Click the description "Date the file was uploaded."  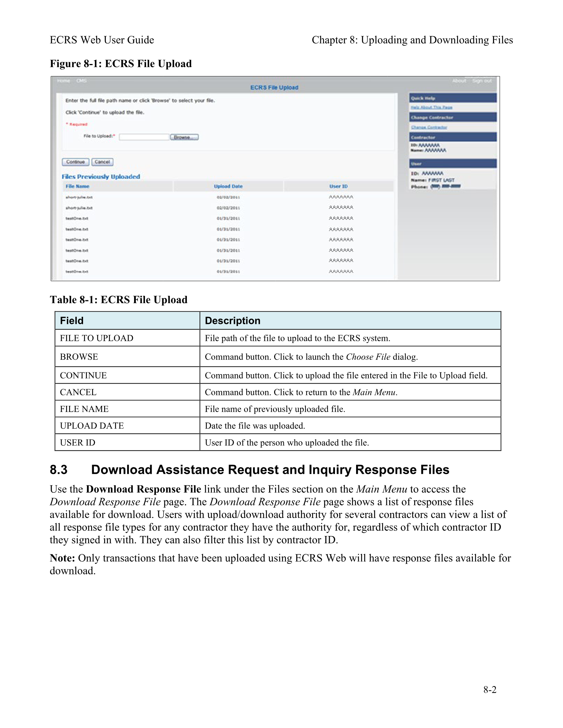click(x=255, y=426)
